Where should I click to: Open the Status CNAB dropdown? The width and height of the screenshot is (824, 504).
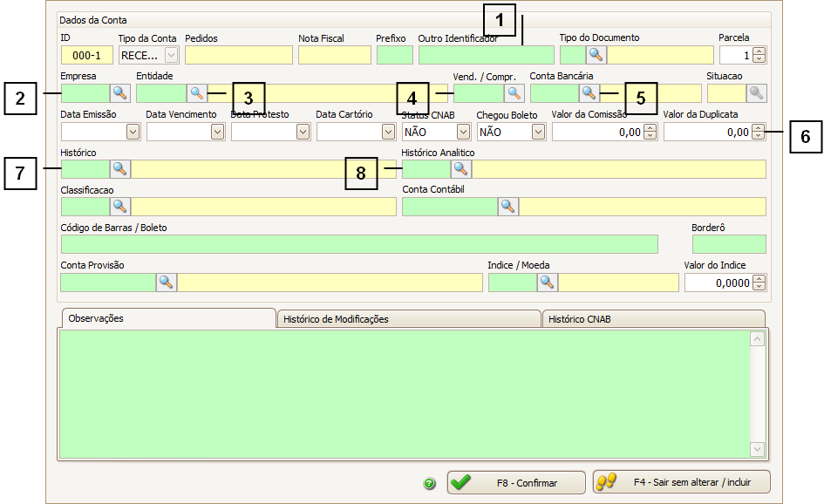tap(463, 132)
